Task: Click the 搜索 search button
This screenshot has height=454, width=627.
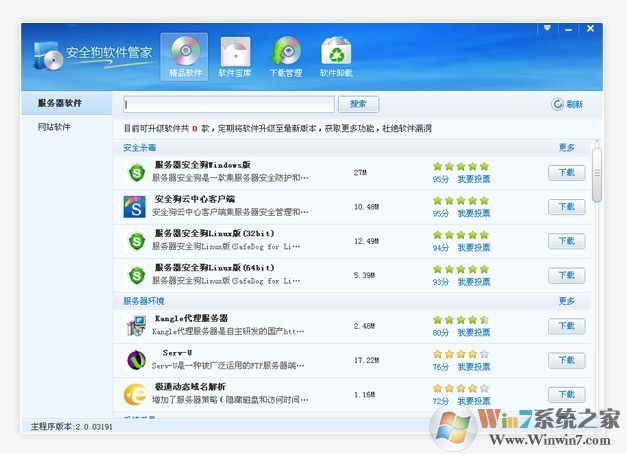Action: (x=358, y=104)
